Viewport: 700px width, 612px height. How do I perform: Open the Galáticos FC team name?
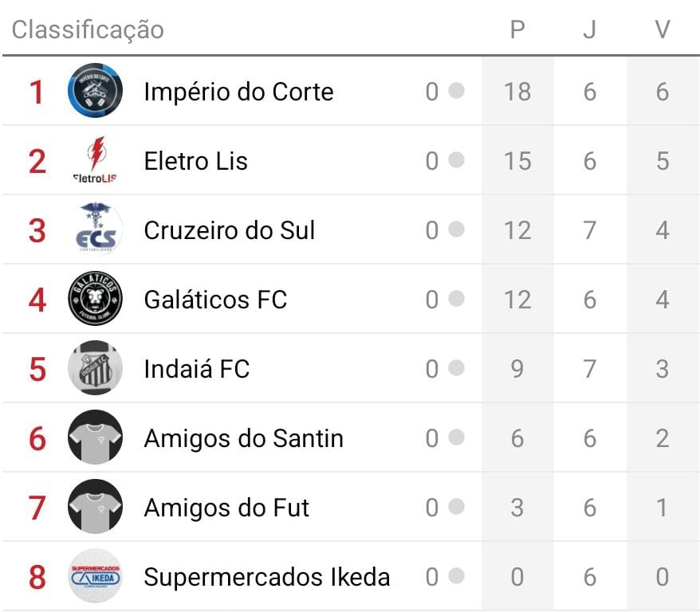click(x=215, y=300)
